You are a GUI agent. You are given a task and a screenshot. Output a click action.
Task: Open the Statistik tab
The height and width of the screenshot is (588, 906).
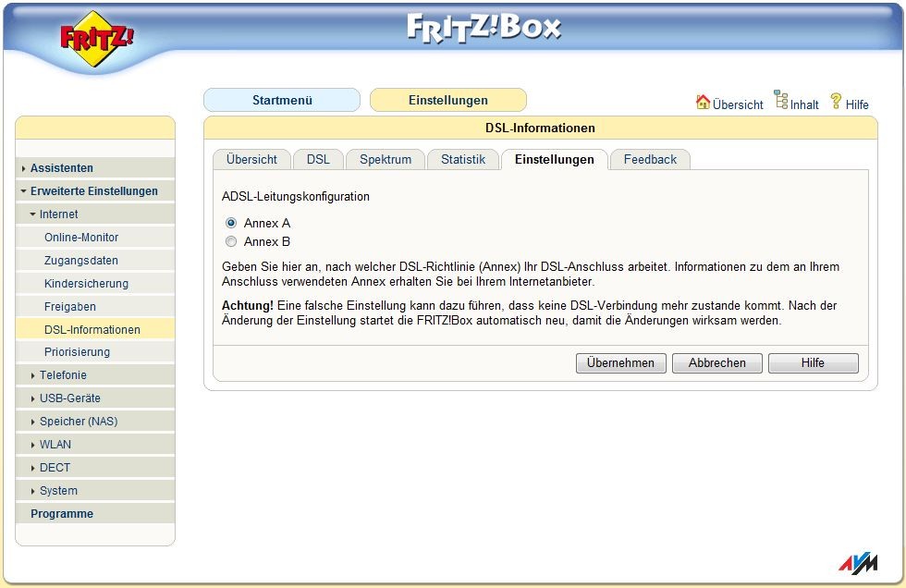click(x=463, y=160)
